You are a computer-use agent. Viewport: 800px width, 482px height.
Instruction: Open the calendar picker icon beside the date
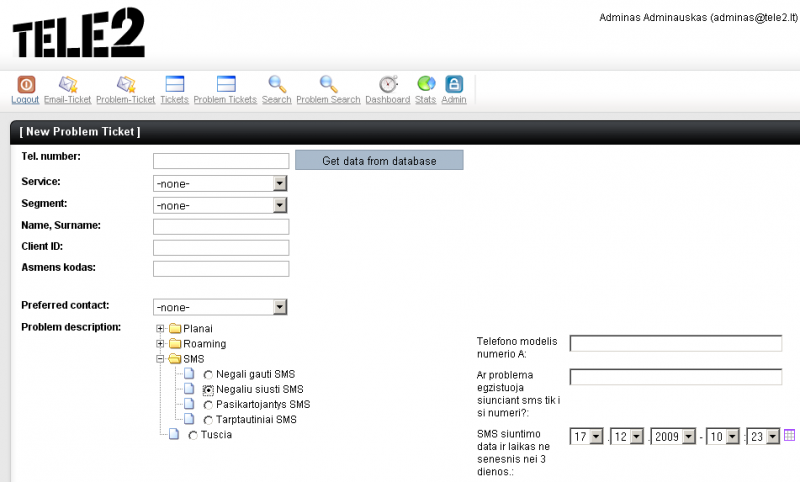(x=789, y=435)
